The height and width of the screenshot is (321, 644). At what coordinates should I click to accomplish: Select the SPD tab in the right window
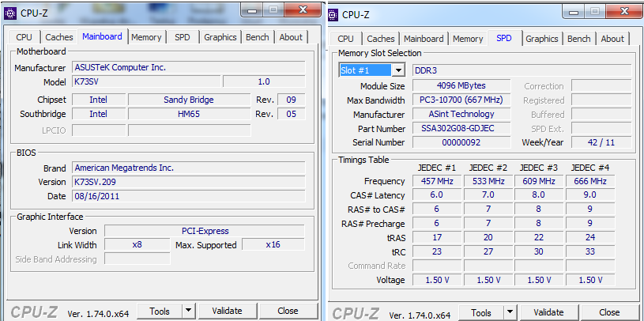tap(504, 38)
